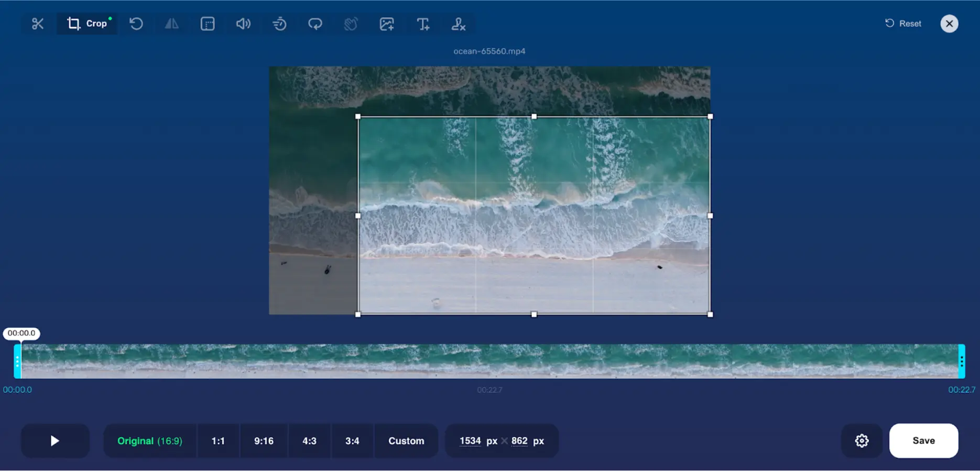Open the volume adjustment tool
The image size is (980, 472).
243,24
